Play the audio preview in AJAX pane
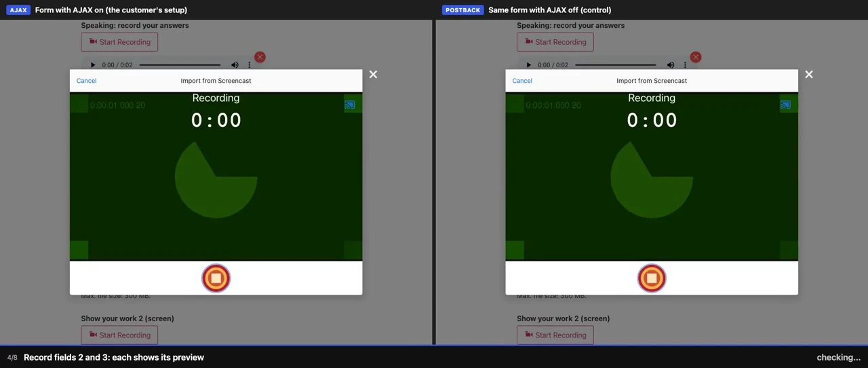Screen dimensions: 868x368 click(93, 65)
